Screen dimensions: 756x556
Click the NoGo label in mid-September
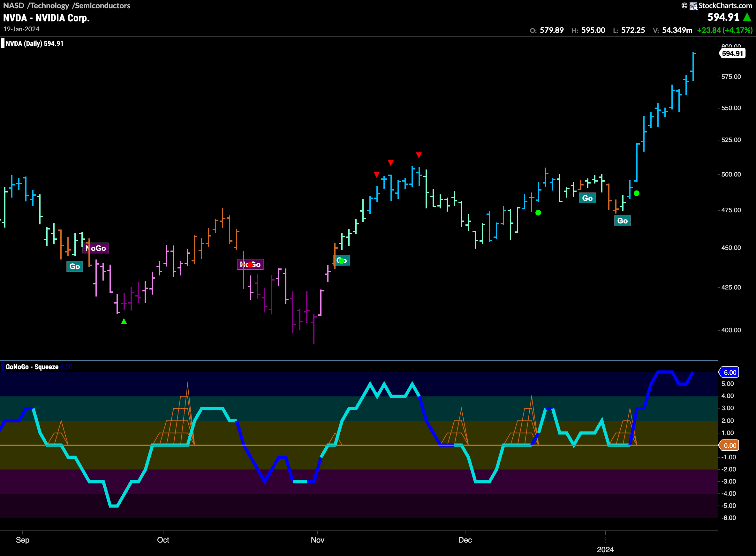tap(96, 248)
